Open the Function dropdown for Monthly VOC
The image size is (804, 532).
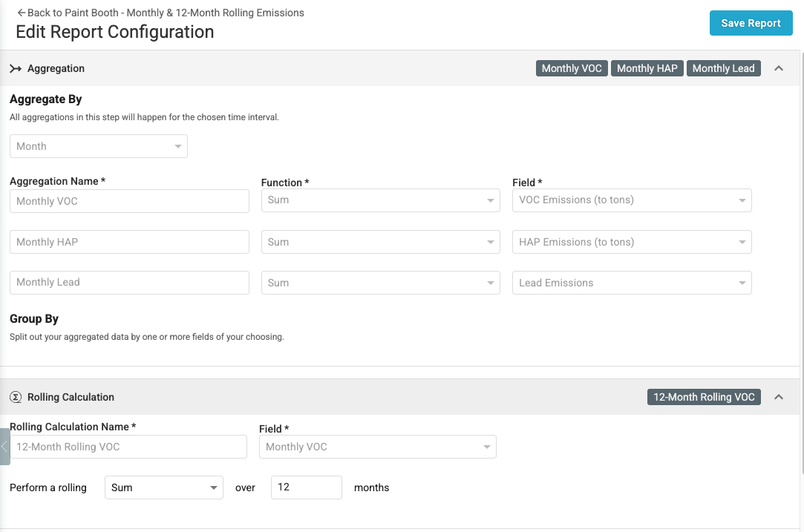pos(380,200)
